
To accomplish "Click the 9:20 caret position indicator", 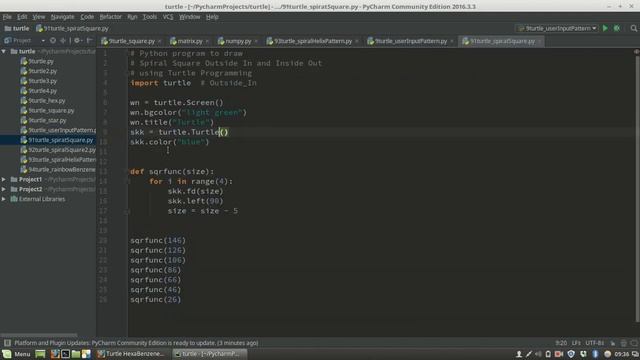I will pyautogui.click(x=561, y=343).
